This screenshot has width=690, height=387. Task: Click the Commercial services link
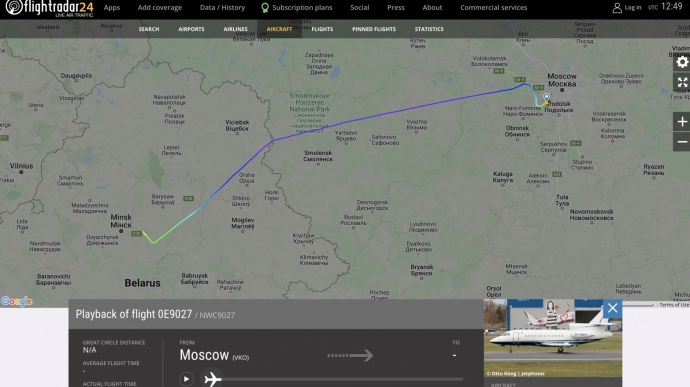pyautogui.click(x=494, y=7)
